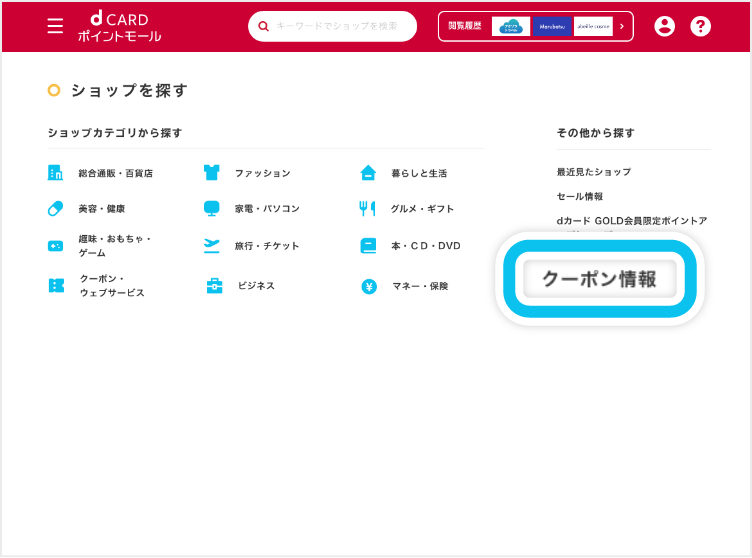Click the 美容・健康 pill icon
Viewport: 752px width, 558px height.
56,208
